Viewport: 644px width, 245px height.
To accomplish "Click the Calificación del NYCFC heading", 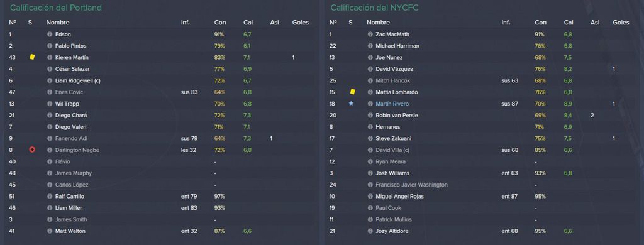I will tap(375, 8).
